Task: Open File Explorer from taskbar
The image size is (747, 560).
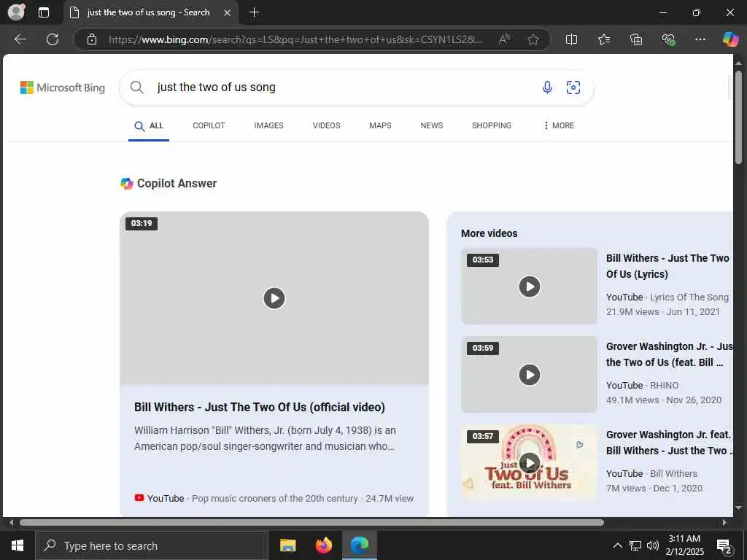Action: click(x=287, y=545)
